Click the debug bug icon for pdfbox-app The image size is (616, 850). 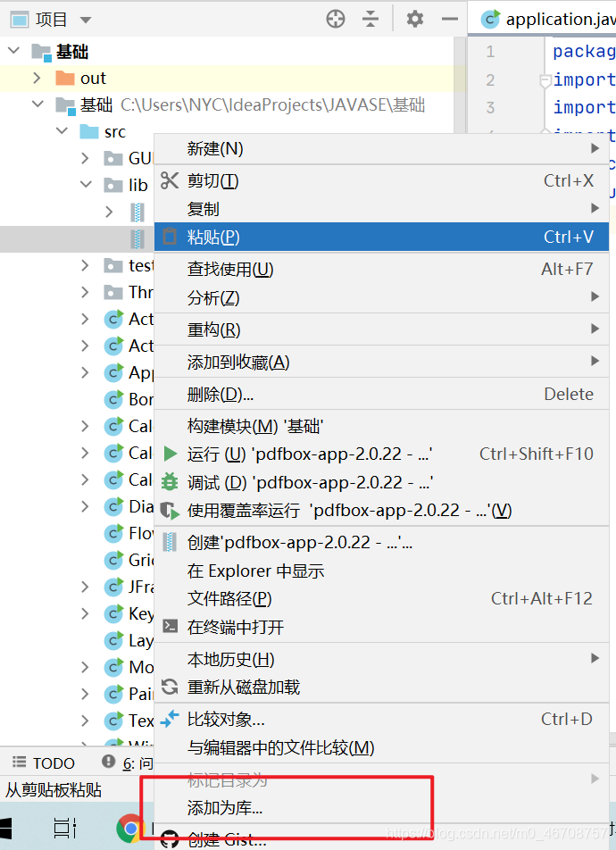point(170,481)
